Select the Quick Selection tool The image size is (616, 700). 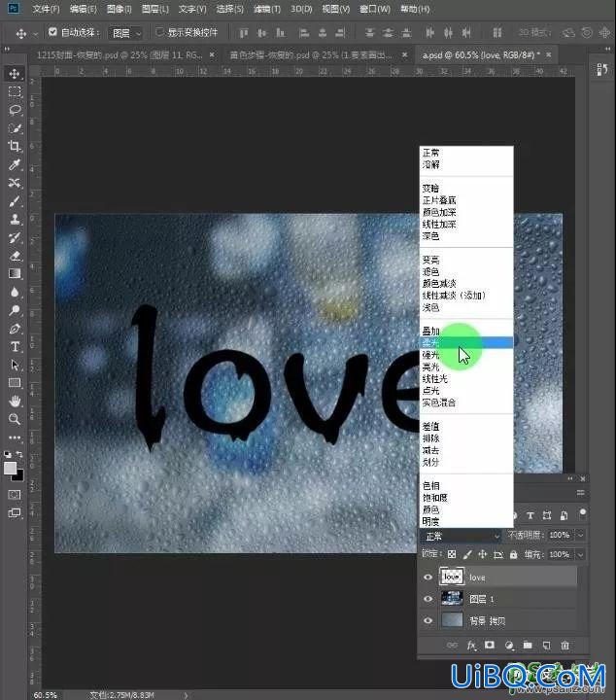click(x=15, y=128)
